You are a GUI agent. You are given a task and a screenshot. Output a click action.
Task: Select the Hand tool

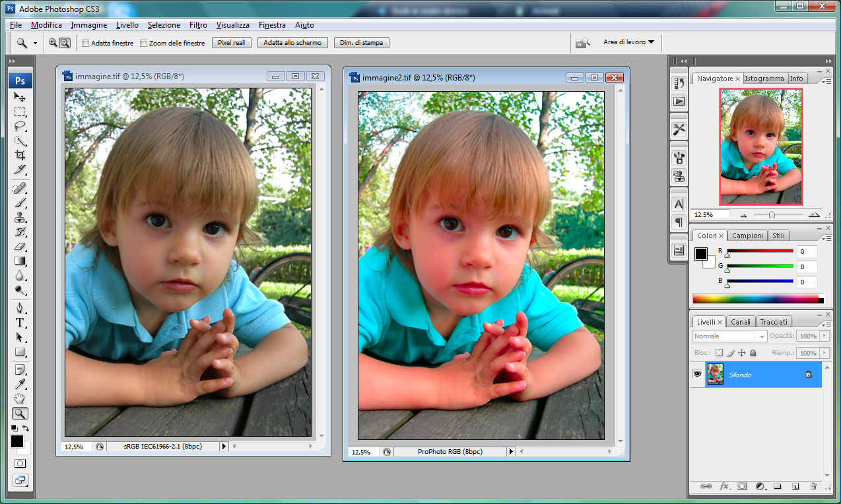click(x=20, y=398)
